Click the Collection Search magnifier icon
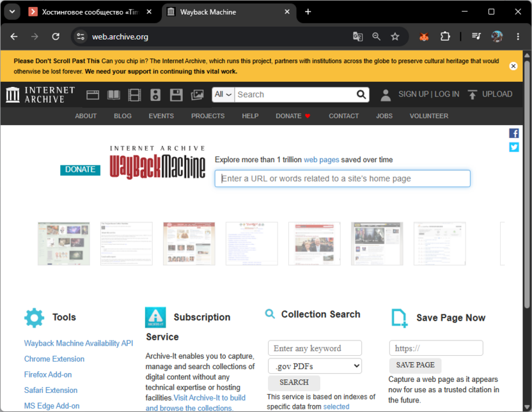The image size is (532, 412). 270,314
